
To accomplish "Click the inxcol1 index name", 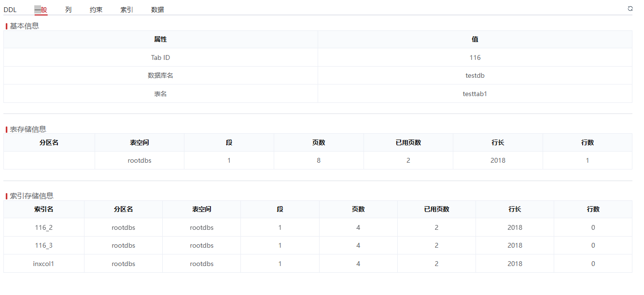I will pos(43,264).
